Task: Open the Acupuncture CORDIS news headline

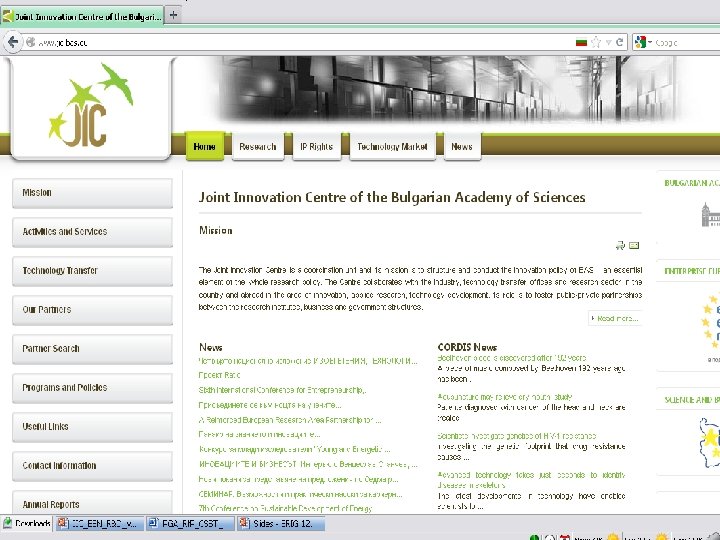Action: pyautogui.click(x=505, y=397)
